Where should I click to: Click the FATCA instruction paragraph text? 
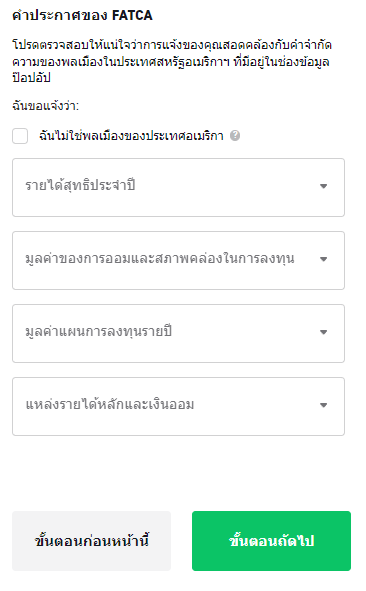pos(172,61)
